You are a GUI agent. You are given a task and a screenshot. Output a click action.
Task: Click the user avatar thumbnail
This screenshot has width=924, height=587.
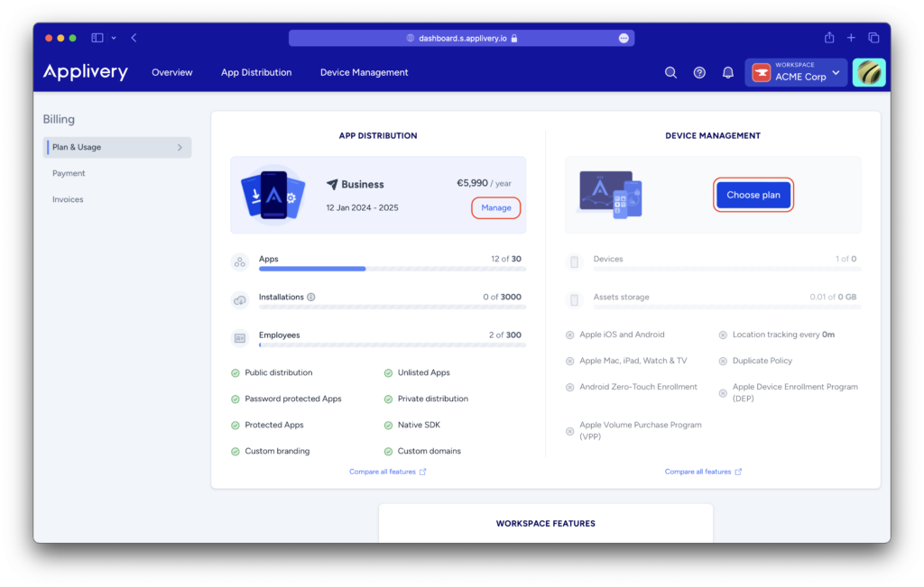[869, 72]
